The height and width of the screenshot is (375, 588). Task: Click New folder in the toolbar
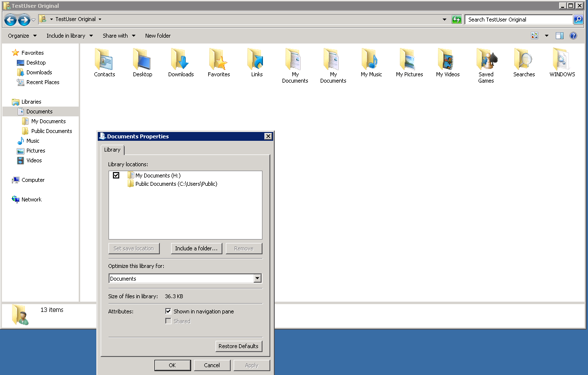pyautogui.click(x=158, y=36)
